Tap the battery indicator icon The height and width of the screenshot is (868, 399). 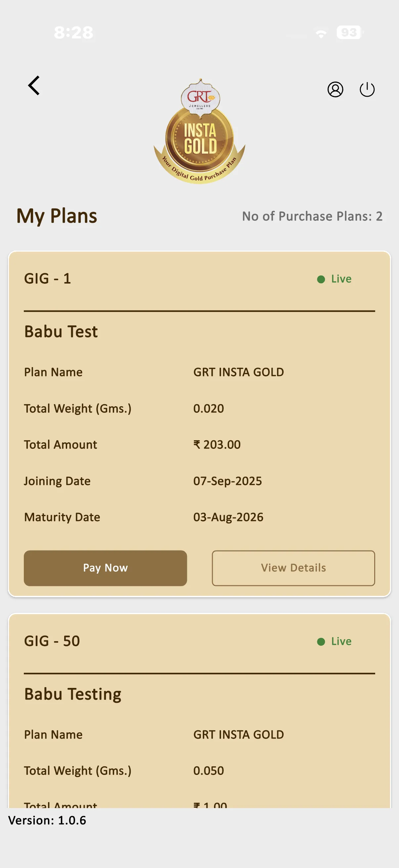(349, 33)
